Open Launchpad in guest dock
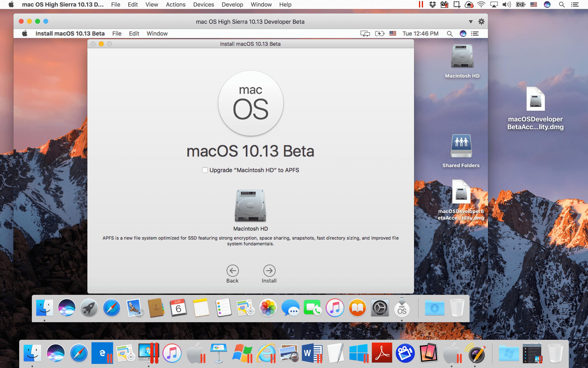 89,308
